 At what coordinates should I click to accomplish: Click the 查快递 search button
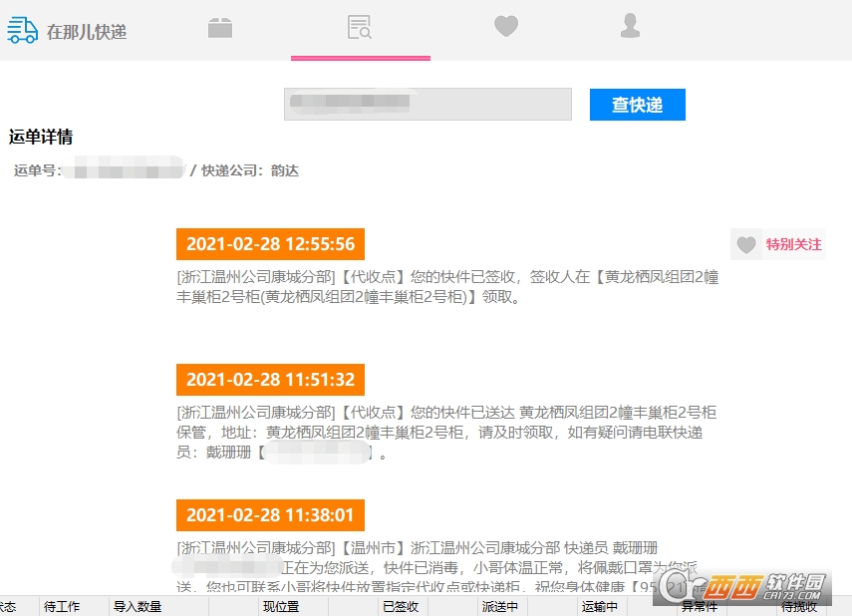click(638, 105)
